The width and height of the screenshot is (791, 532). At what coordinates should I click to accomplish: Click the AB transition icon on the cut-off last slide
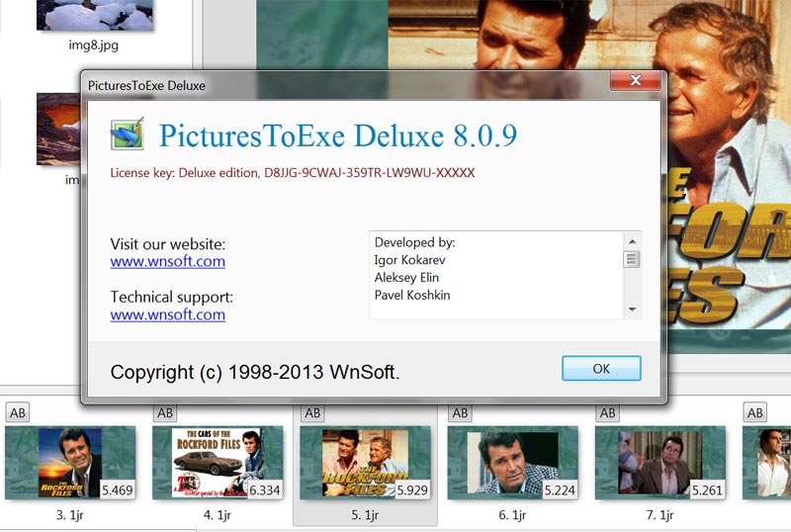pos(755,412)
